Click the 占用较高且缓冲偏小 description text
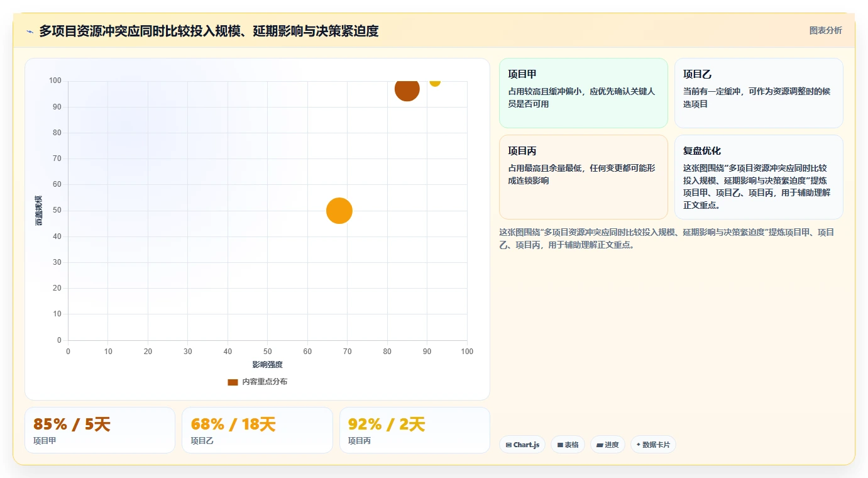The height and width of the screenshot is (478, 868). (x=581, y=97)
